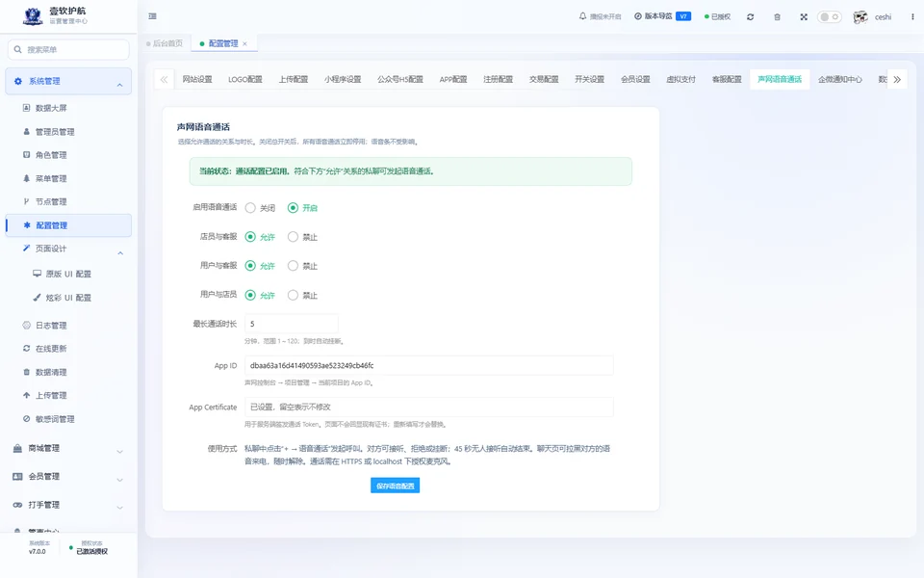Close the 配置管理 page tab
The image size is (924, 578).
click(x=244, y=43)
